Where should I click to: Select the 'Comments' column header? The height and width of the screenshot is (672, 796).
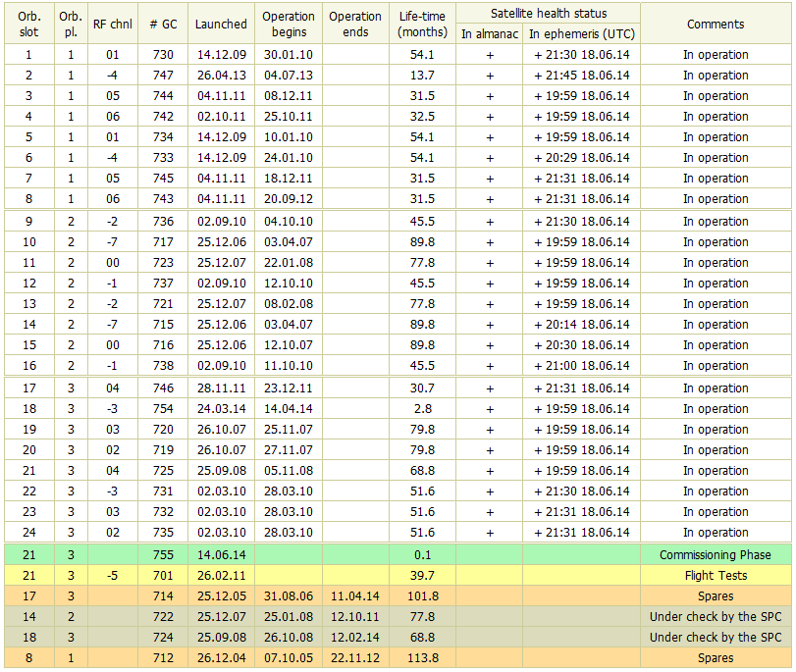716,24
